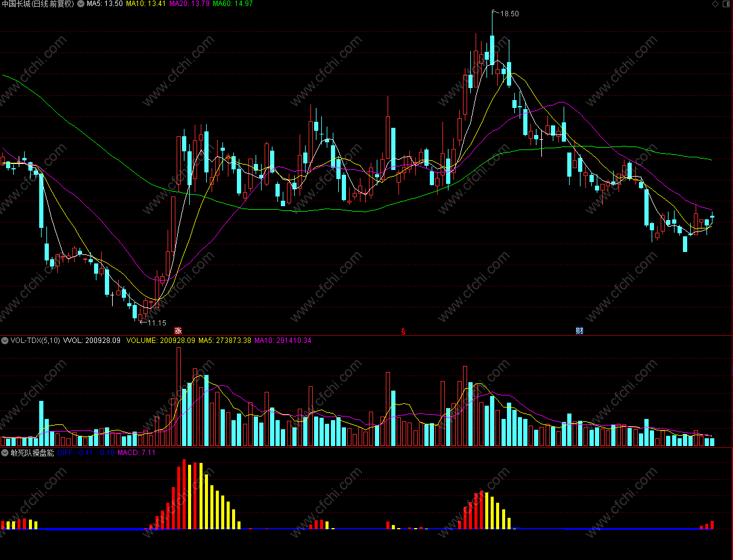Click the volume MA5: 273873.38 label
Image resolution: width=733 pixels, height=560 pixels.
coord(225,341)
